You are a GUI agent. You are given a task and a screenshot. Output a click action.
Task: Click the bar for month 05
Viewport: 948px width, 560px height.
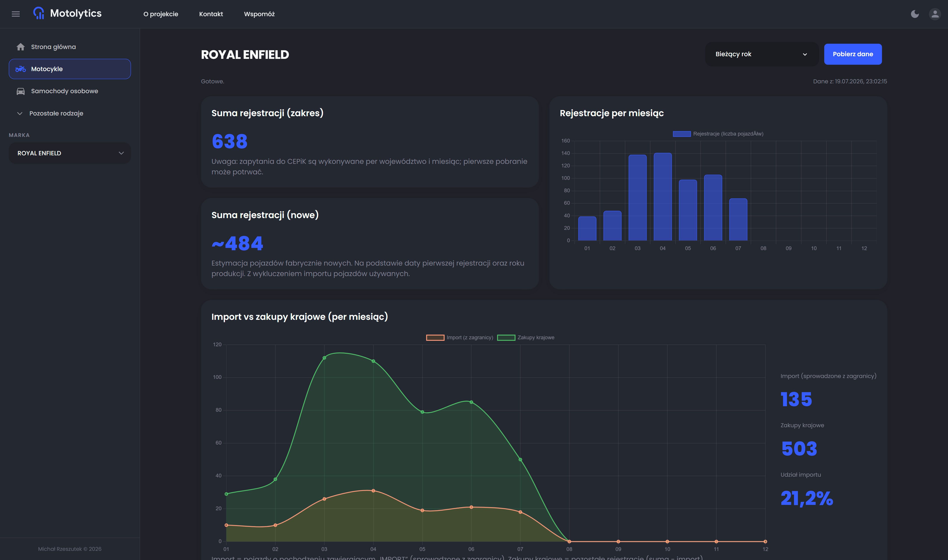pos(688,210)
